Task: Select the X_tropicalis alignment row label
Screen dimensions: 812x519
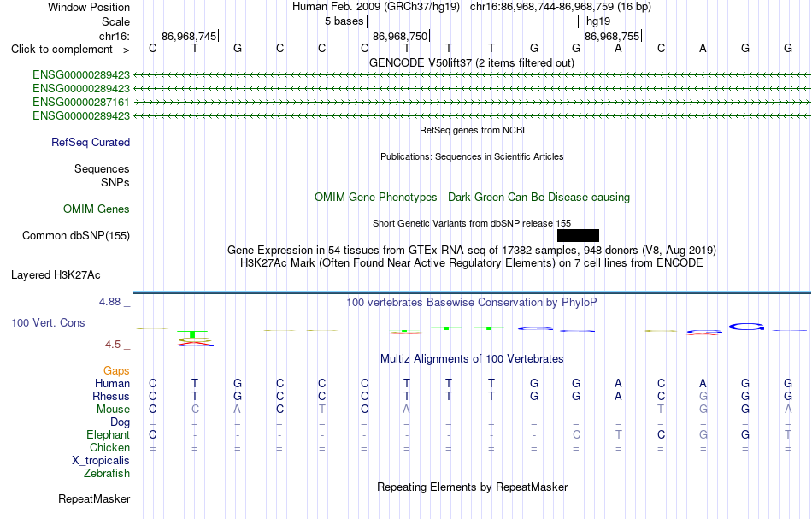Action: [x=101, y=461]
